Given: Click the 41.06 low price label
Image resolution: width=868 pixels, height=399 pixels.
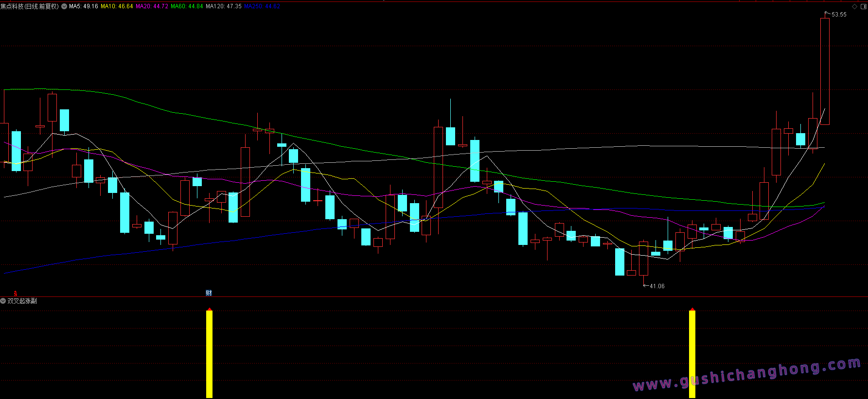Looking at the screenshot, I should pyautogui.click(x=657, y=286).
